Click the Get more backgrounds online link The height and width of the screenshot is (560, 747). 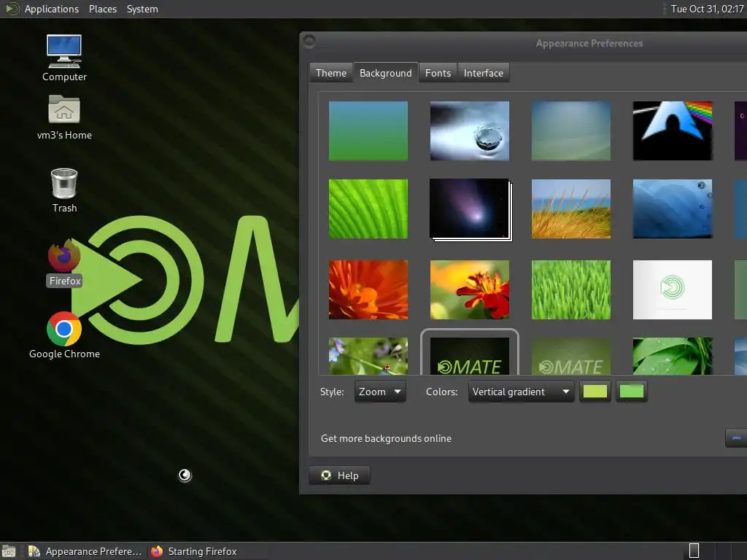[x=386, y=438]
